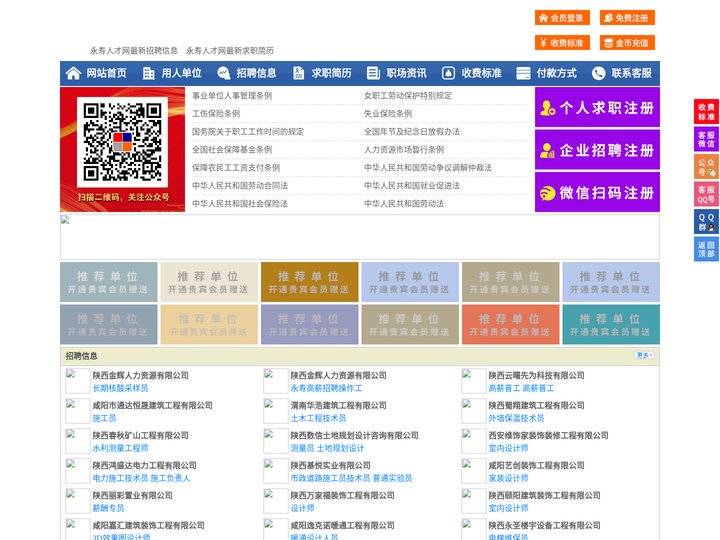Click the 个人求职注册 purple button

click(x=597, y=107)
